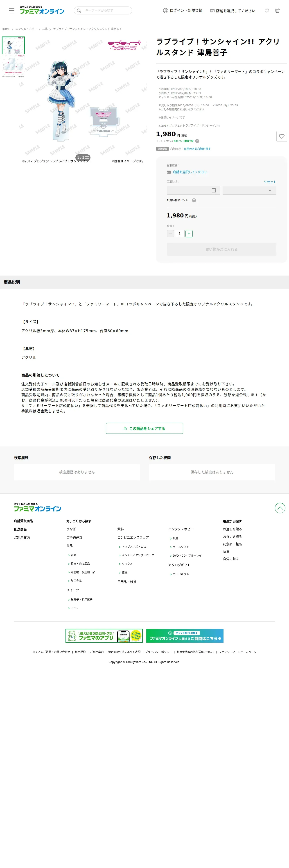Decrease quantity with minus button
289x868 pixels.
[x=170, y=233]
